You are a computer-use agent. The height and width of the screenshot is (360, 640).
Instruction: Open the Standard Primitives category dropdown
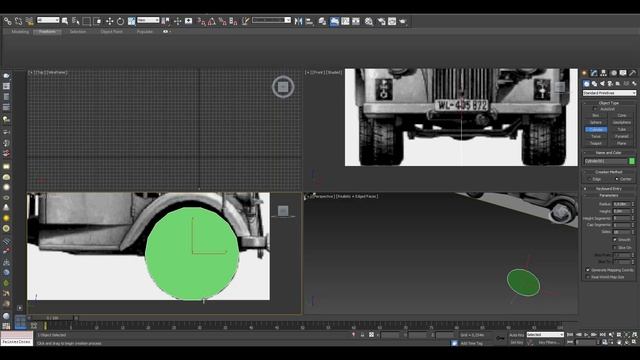(609, 93)
